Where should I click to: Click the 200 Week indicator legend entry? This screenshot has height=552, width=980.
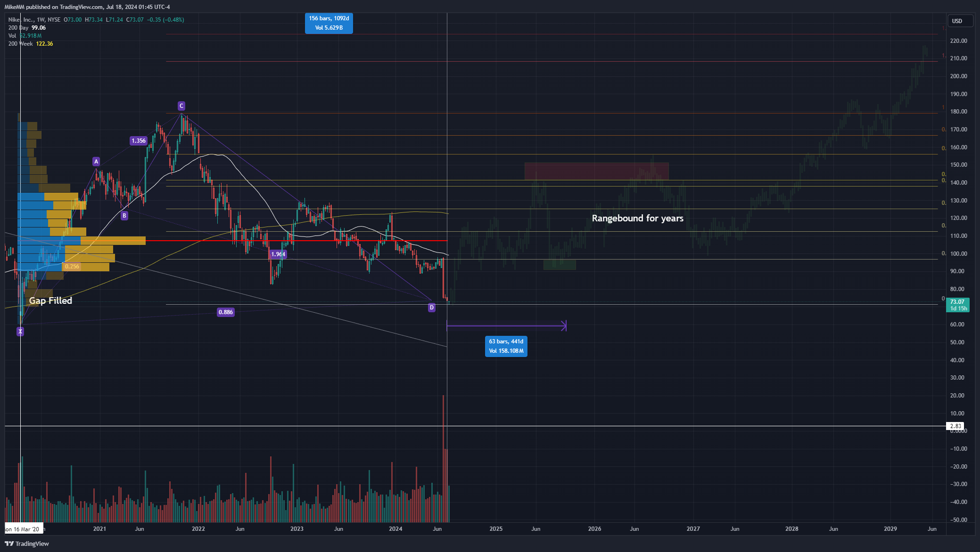[x=20, y=44]
